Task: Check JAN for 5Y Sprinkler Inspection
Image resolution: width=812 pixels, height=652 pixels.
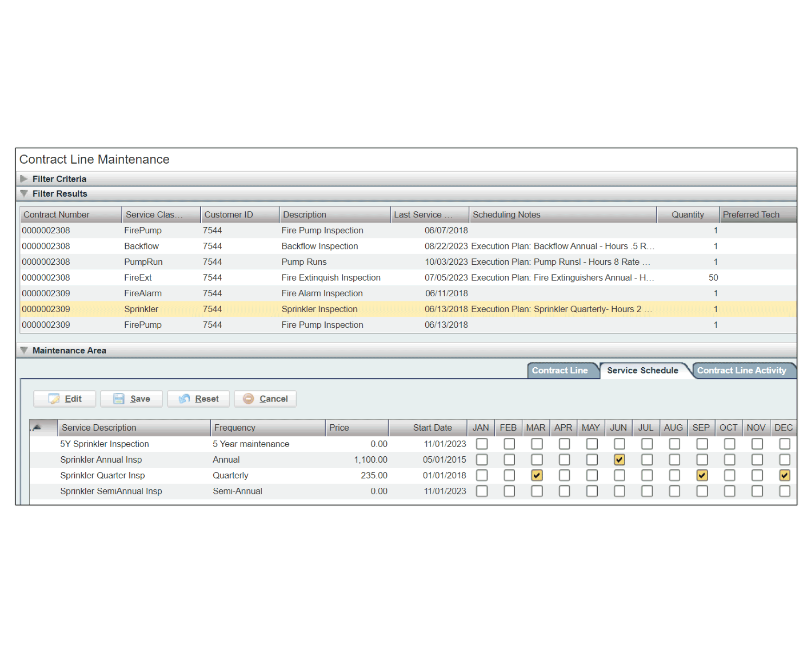Action: (482, 444)
